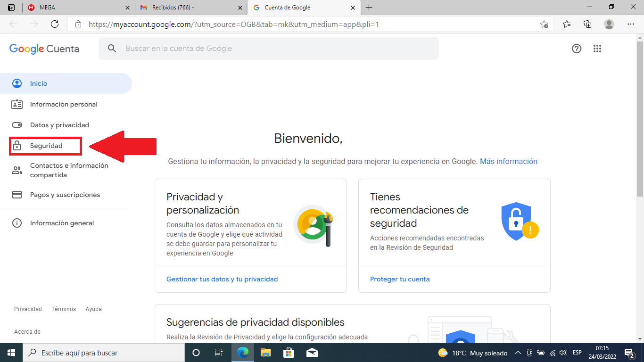Open Datos y privacidad section
The image size is (644, 362).
pyautogui.click(x=59, y=125)
